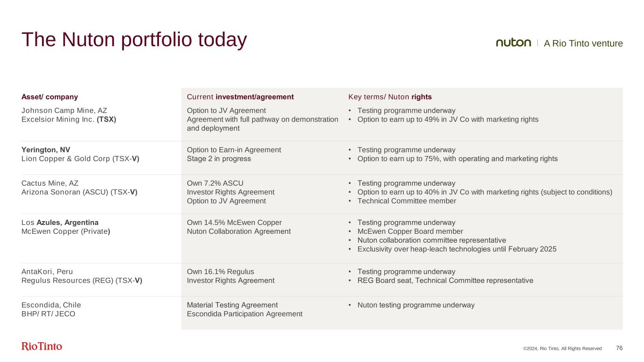The width and height of the screenshot is (644, 362).
Task: Click the Nuton logo in the header
Action: pyautogui.click(x=513, y=43)
